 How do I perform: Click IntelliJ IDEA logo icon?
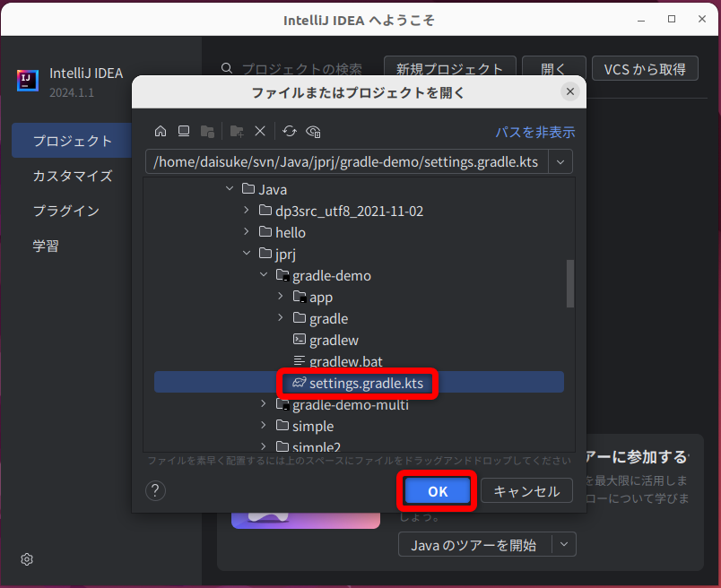point(28,81)
